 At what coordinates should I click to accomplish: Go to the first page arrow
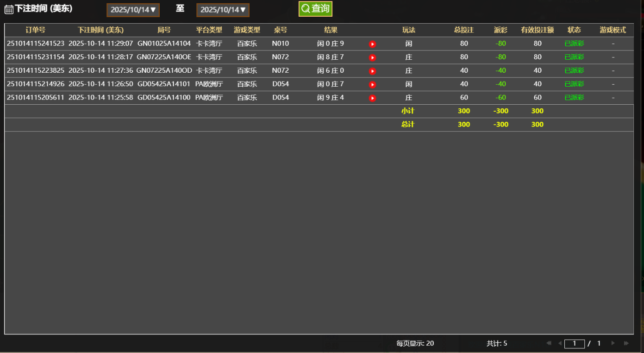pyautogui.click(x=549, y=343)
